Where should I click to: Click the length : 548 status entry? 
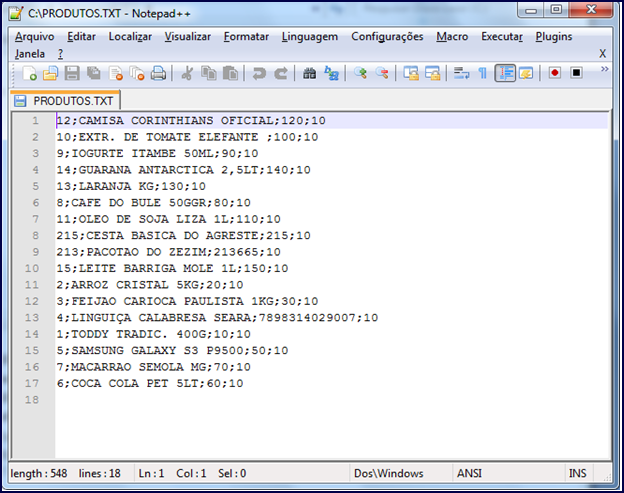(39, 474)
